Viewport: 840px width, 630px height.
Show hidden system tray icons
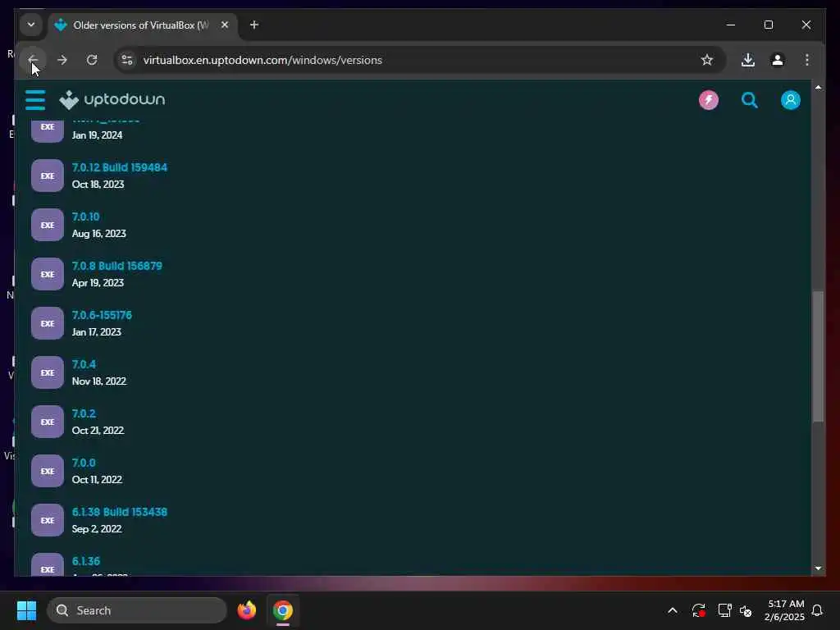pyautogui.click(x=673, y=610)
